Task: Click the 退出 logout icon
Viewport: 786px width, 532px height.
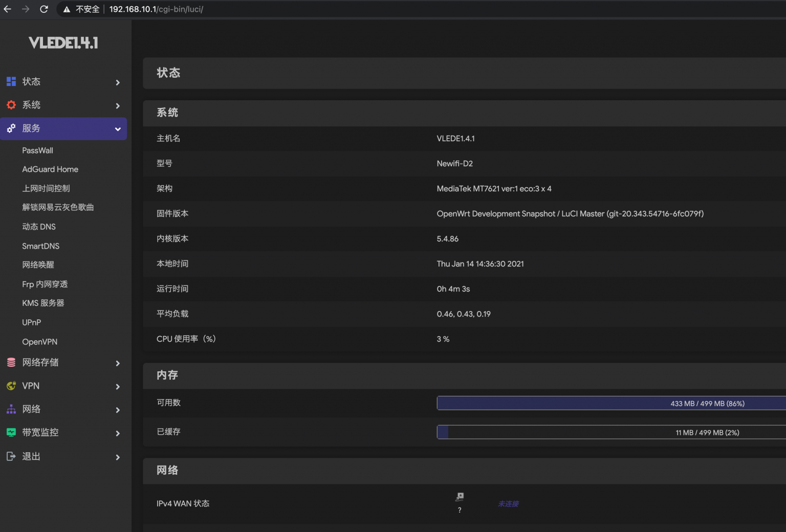Action: click(x=11, y=456)
